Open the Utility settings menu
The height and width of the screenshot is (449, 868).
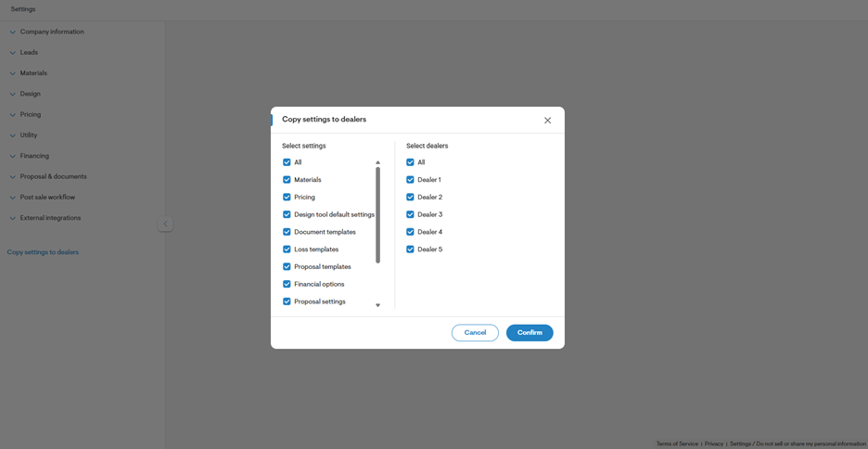pos(29,135)
